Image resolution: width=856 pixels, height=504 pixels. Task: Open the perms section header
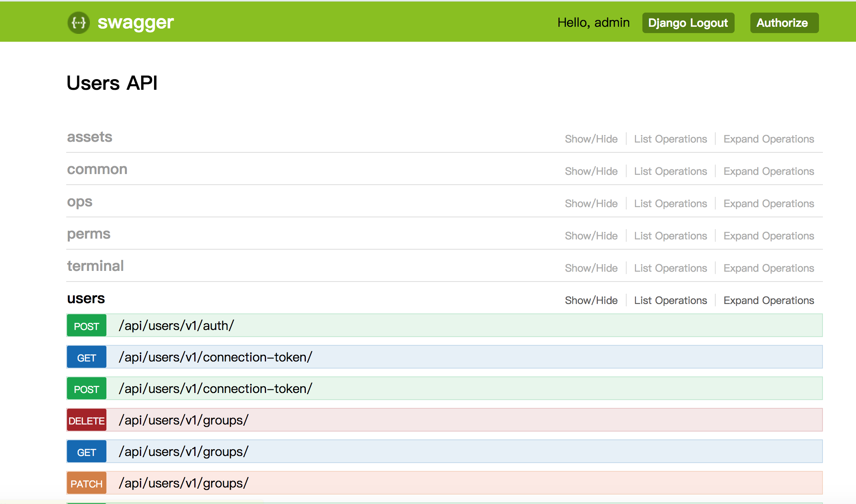88,234
